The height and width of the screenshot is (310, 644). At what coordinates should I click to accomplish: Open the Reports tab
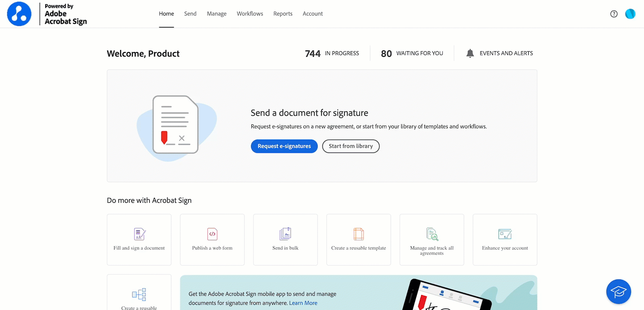[x=283, y=14]
